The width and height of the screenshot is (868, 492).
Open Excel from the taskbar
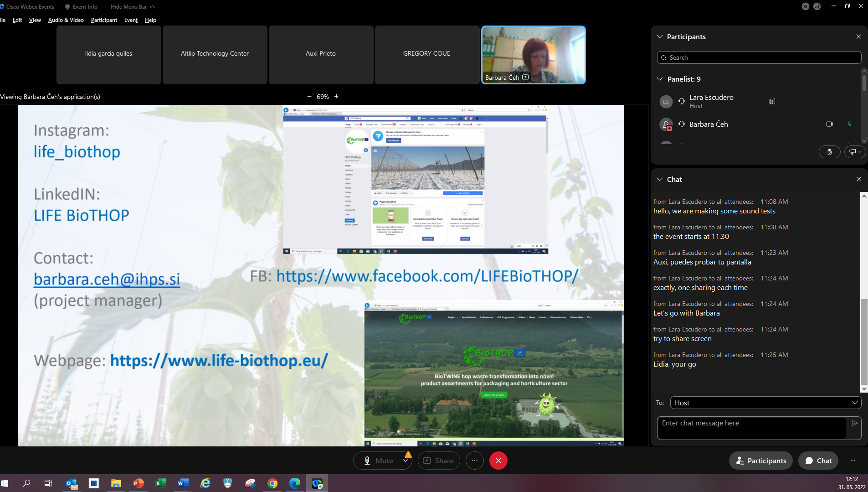161,483
